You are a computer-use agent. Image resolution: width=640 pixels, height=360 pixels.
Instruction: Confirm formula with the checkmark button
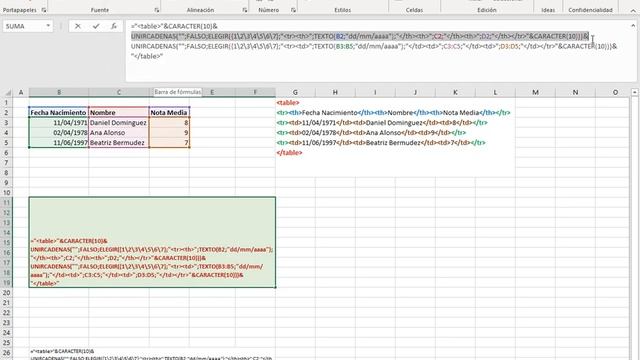click(96, 26)
